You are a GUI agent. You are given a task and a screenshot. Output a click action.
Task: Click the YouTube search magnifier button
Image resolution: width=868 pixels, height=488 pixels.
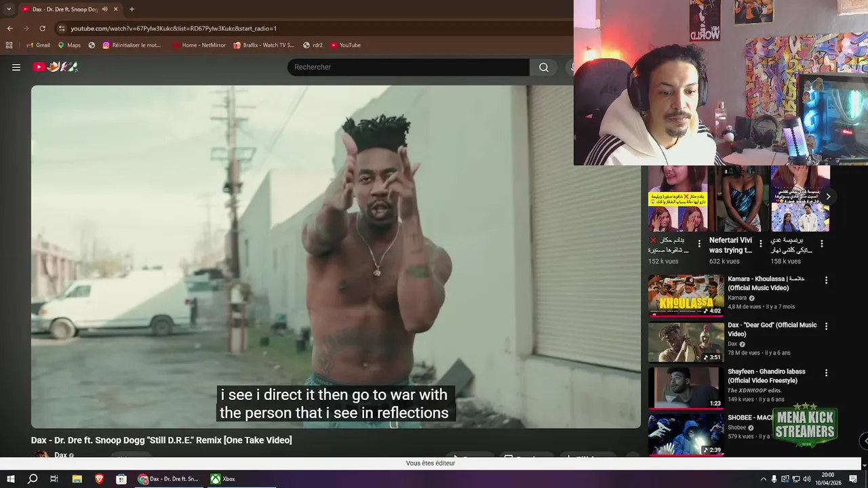click(x=544, y=67)
